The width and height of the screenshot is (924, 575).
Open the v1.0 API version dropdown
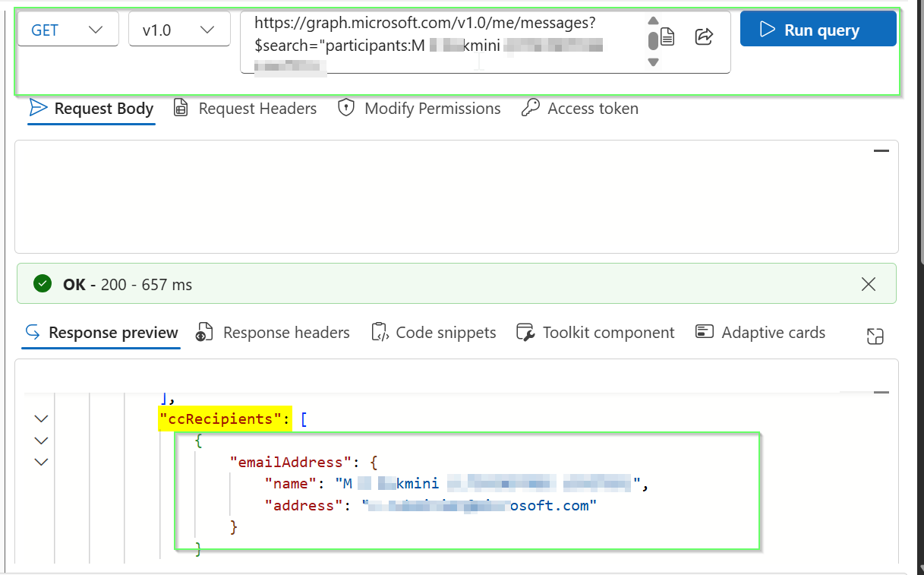[179, 30]
